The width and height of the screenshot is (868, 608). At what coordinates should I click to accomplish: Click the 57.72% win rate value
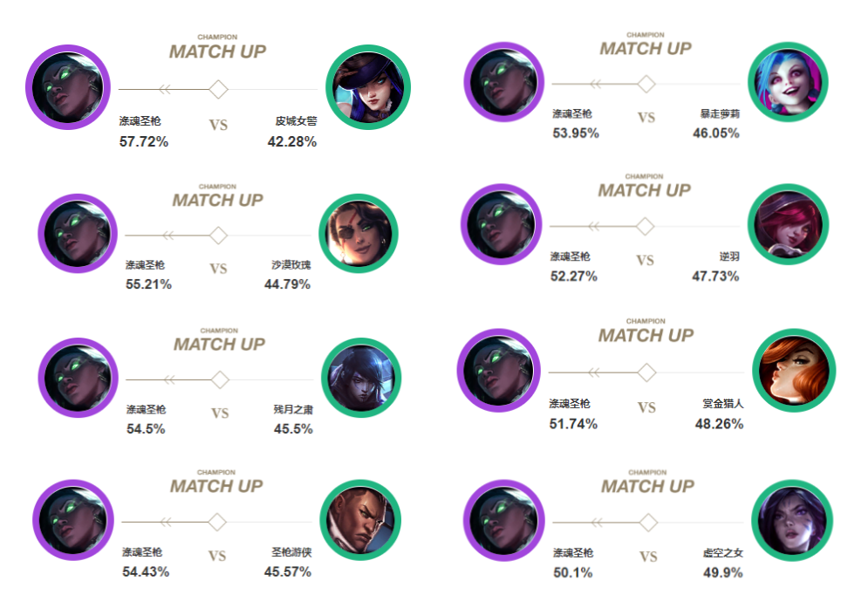pos(143,141)
